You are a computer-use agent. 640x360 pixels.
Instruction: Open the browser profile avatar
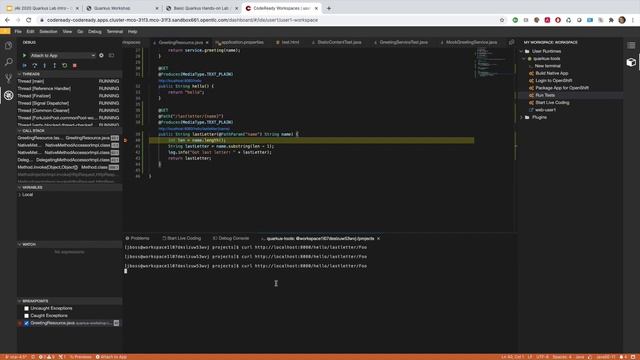(x=622, y=20)
